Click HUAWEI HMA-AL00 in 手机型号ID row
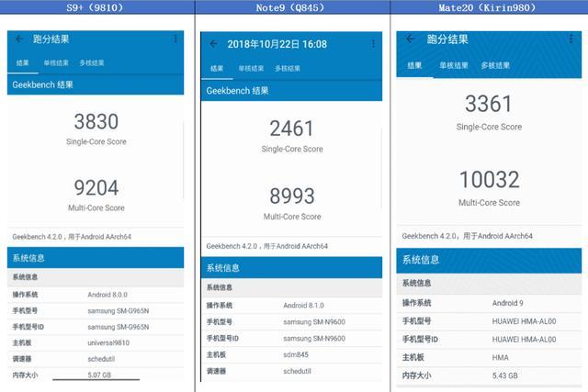 point(524,340)
